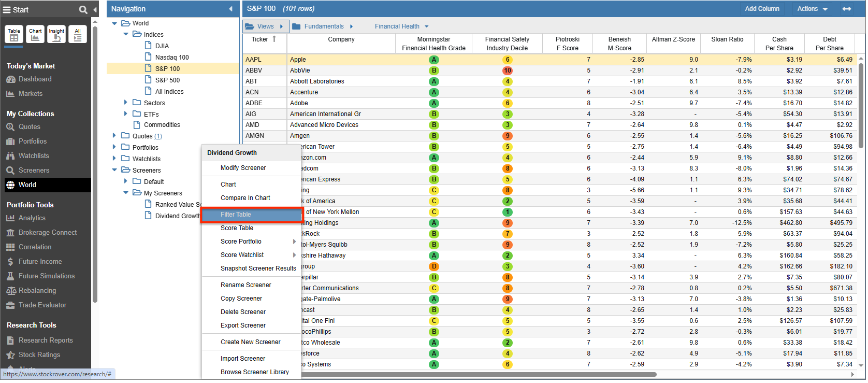Open Research Reports
Image resolution: width=868 pixels, height=383 pixels.
[45, 341]
